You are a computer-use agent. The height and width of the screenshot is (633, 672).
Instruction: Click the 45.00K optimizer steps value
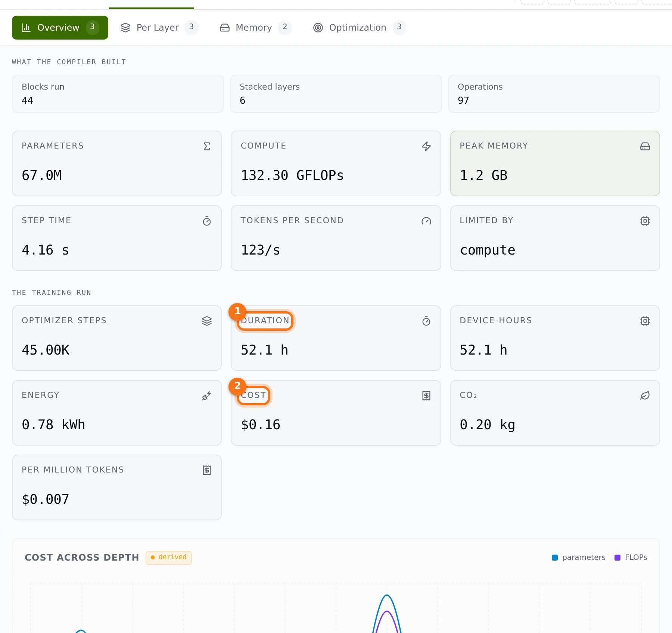tap(46, 350)
